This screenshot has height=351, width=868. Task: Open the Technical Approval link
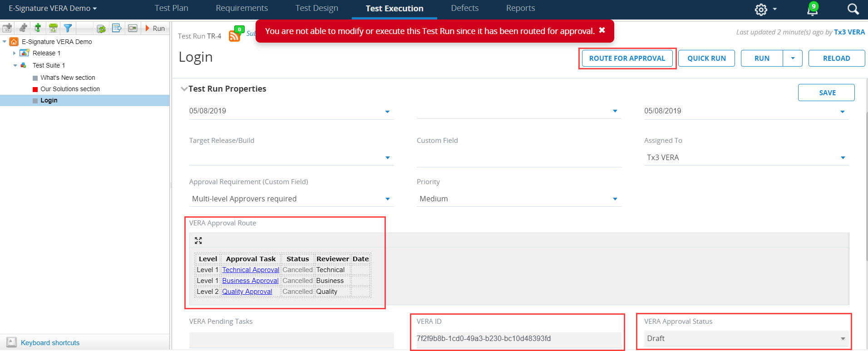(x=251, y=270)
